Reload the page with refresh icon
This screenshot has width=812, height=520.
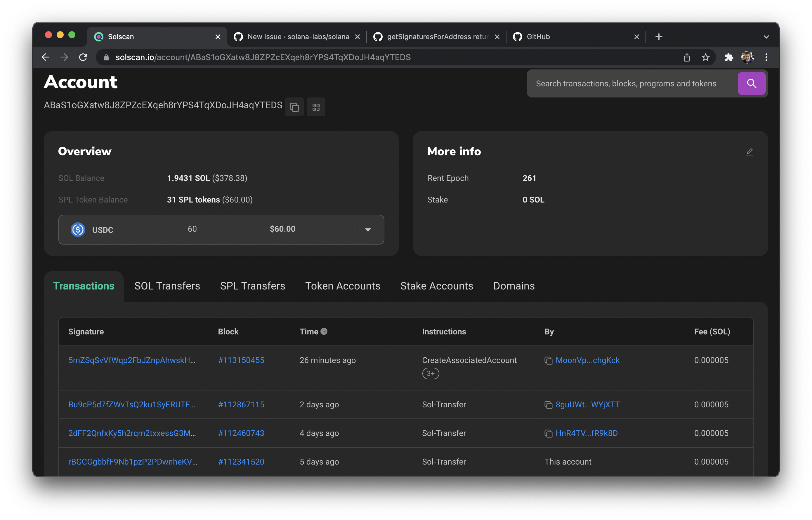coord(83,57)
